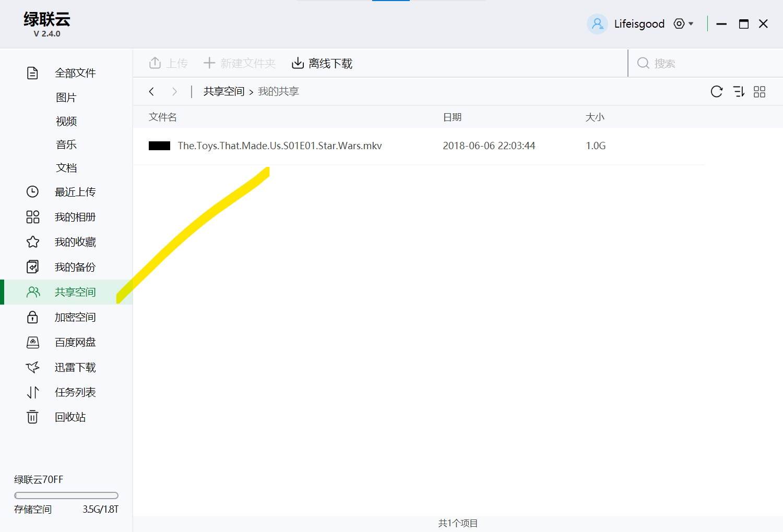Click the date 2018-06-06 22:03:44

489,146
